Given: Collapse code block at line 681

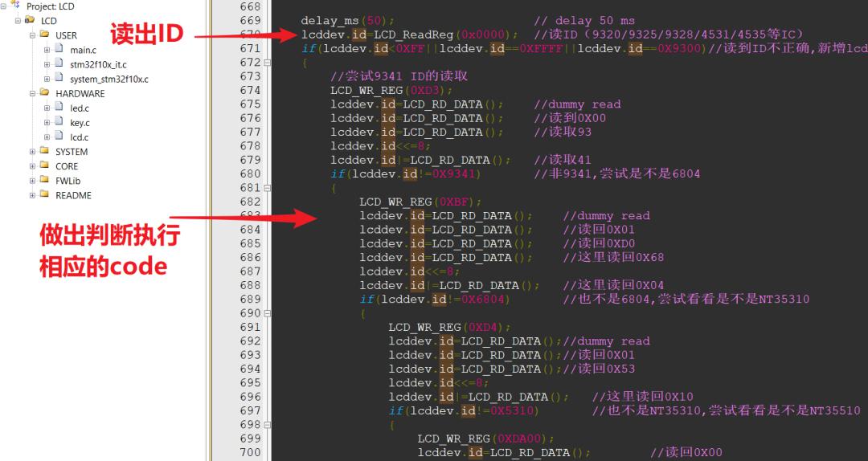Looking at the screenshot, I should coord(268,188).
